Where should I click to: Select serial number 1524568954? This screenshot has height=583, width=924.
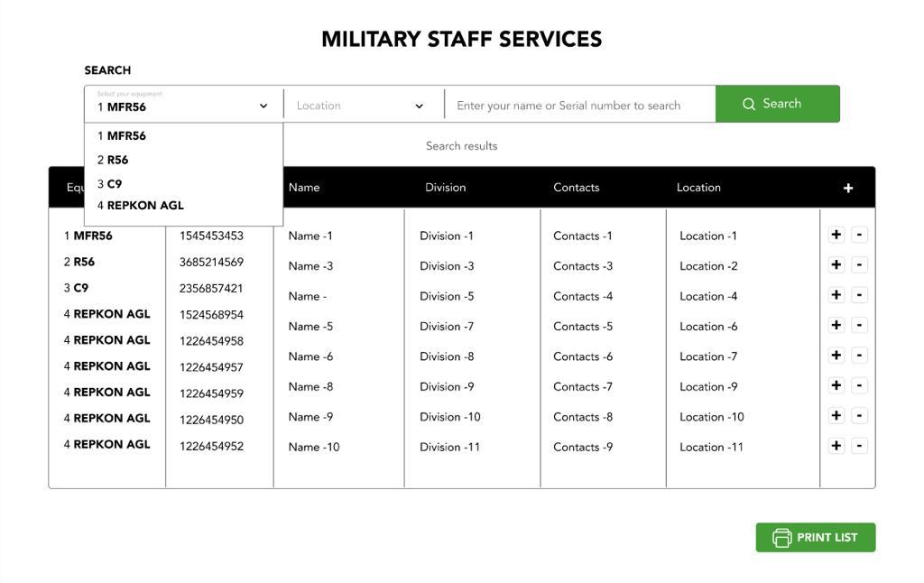click(x=211, y=315)
